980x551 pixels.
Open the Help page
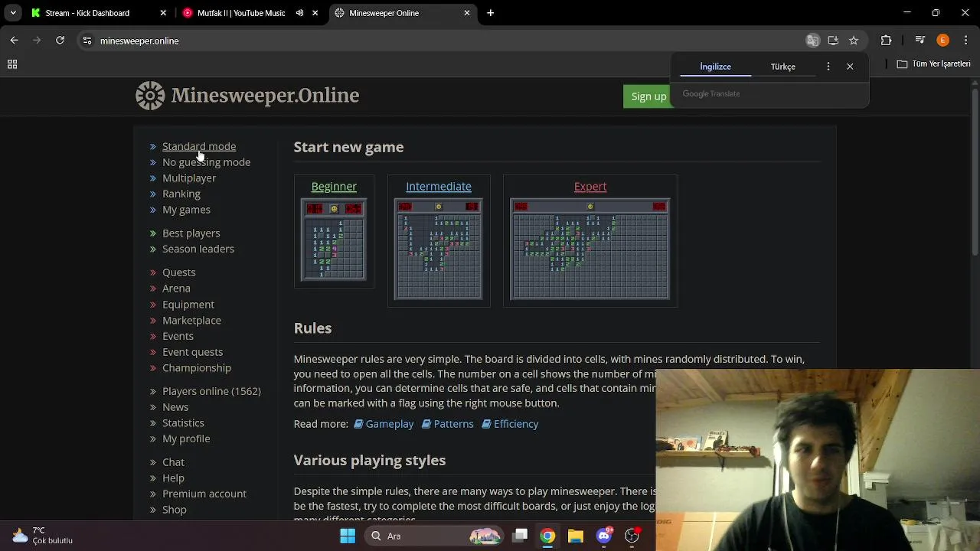tap(173, 478)
